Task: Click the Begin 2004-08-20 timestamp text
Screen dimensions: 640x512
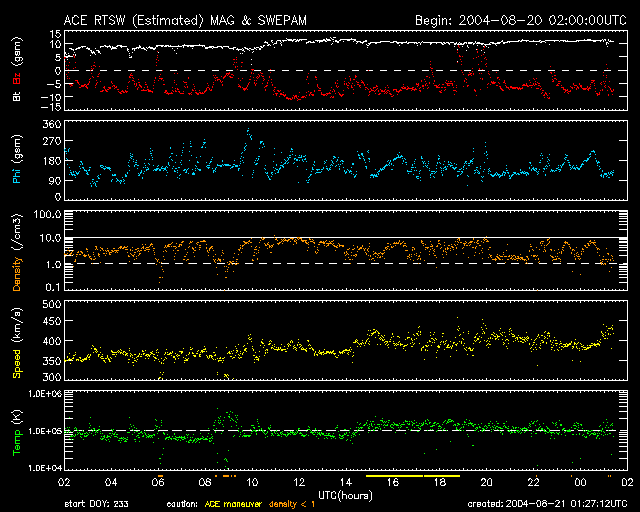Action: tap(520, 19)
